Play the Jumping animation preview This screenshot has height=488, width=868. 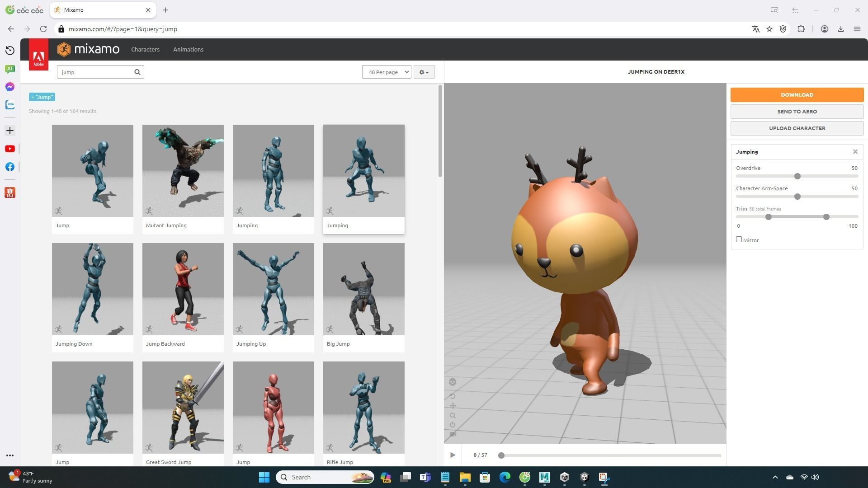453,455
